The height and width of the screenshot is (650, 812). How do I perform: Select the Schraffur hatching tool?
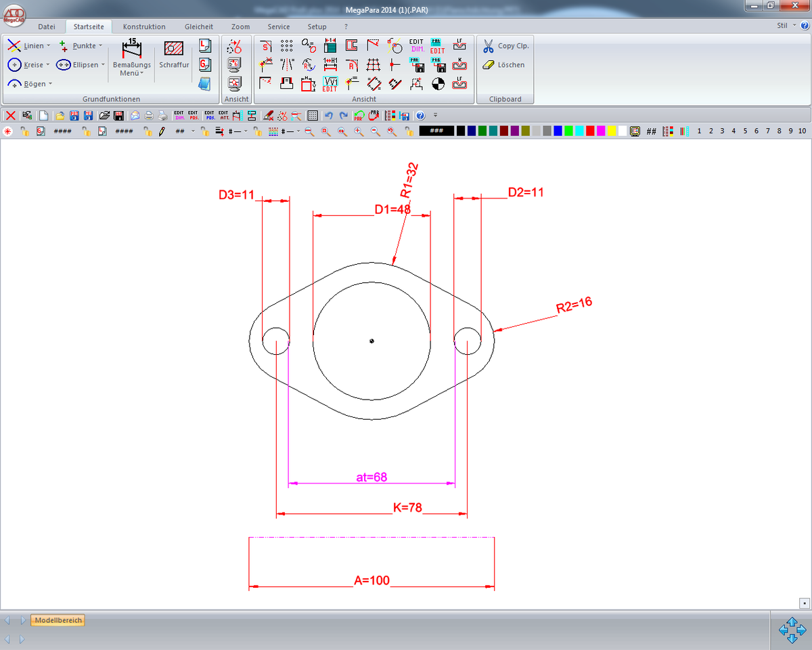coord(174,54)
